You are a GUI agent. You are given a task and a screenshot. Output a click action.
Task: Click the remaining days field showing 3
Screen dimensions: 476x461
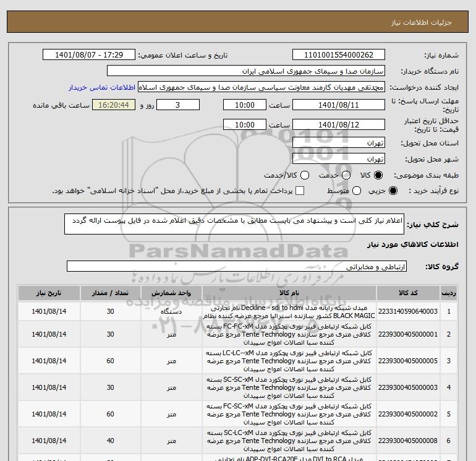(x=178, y=105)
